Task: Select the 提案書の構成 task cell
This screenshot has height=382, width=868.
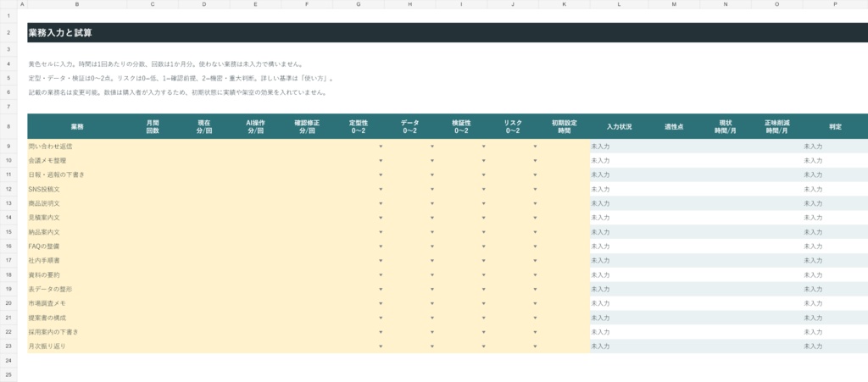Action: coord(77,318)
